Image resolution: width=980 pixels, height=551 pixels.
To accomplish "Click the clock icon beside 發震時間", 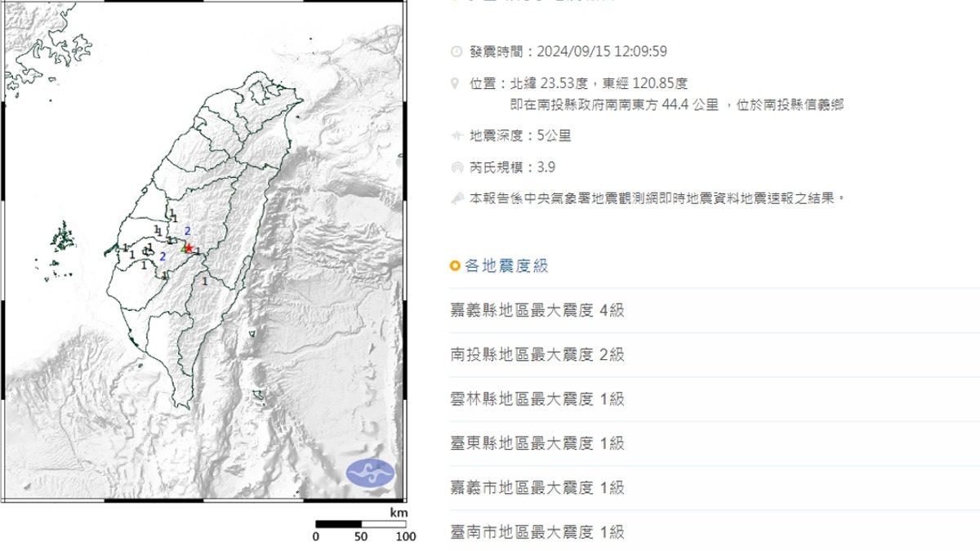I will click(x=456, y=51).
